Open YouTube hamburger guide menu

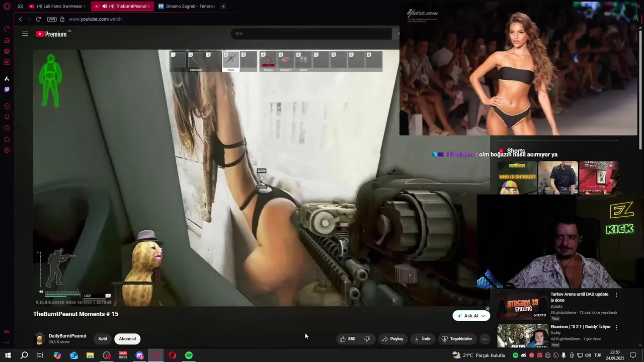pyautogui.click(x=25, y=34)
